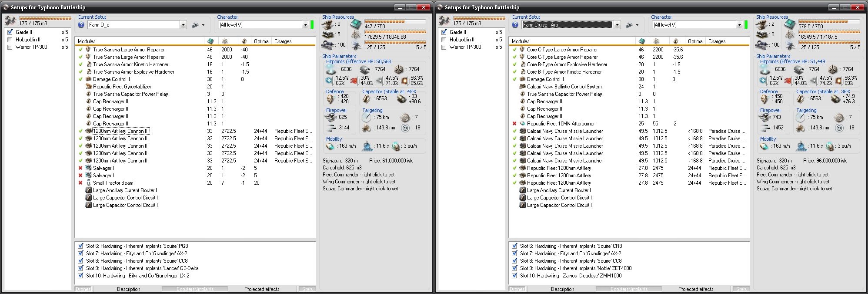Click Optimal column header in Farm O_o window
The width and height of the screenshot is (868, 294).
pyautogui.click(x=262, y=41)
